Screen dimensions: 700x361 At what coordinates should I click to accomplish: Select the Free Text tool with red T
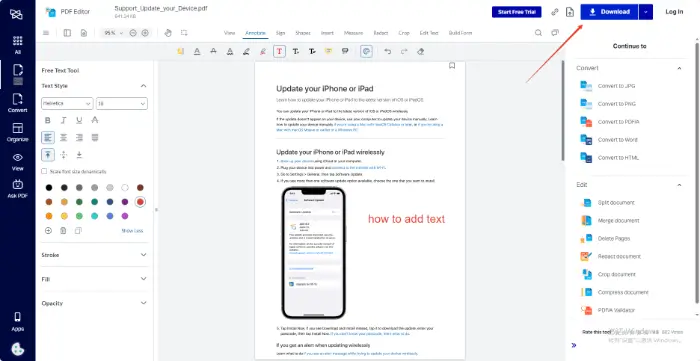[279, 51]
